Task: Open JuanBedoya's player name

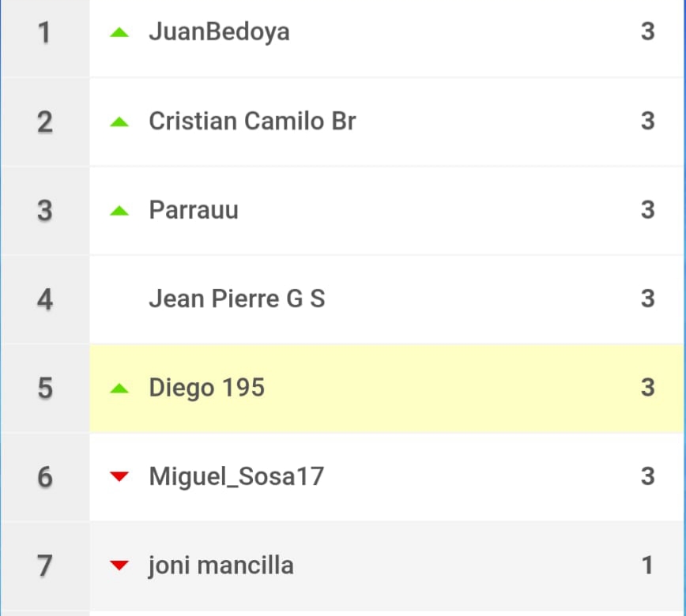Action: point(219,32)
